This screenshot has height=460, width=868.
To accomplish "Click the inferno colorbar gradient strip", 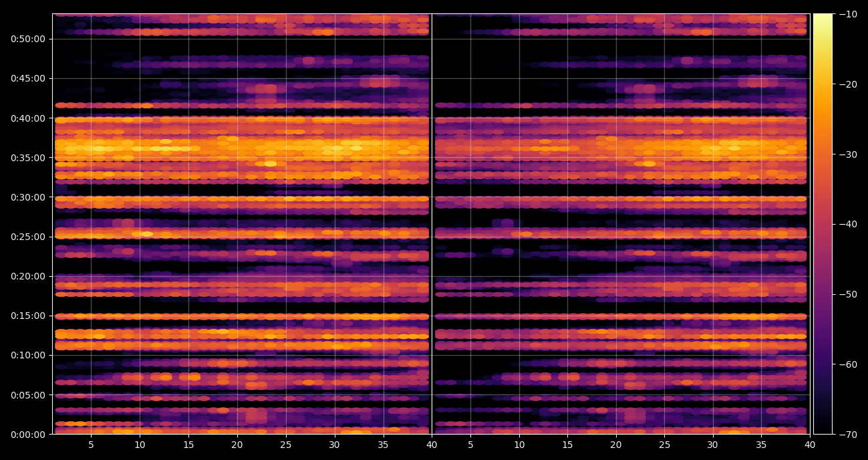I will [x=823, y=224].
